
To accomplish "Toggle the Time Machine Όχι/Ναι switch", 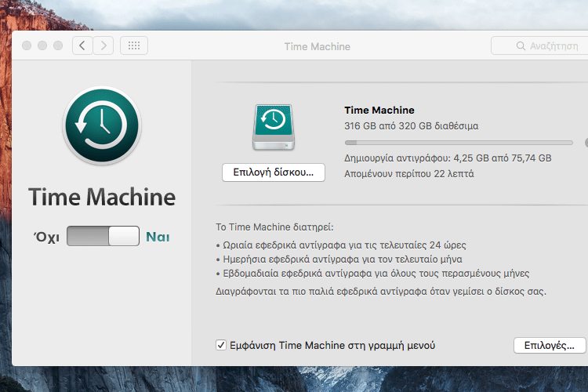I will click(x=103, y=236).
